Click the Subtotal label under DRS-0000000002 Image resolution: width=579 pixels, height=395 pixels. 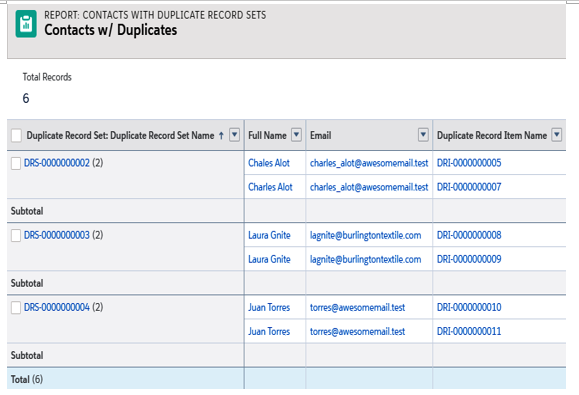coord(27,211)
